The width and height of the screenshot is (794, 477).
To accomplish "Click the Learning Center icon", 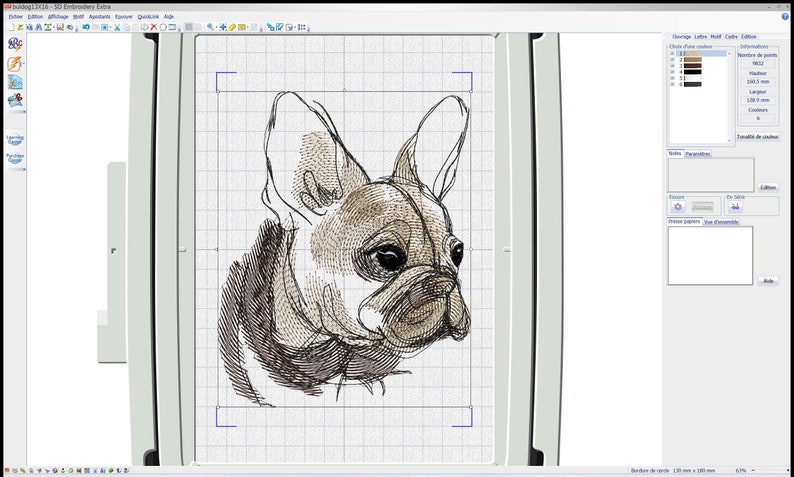I will (x=15, y=139).
